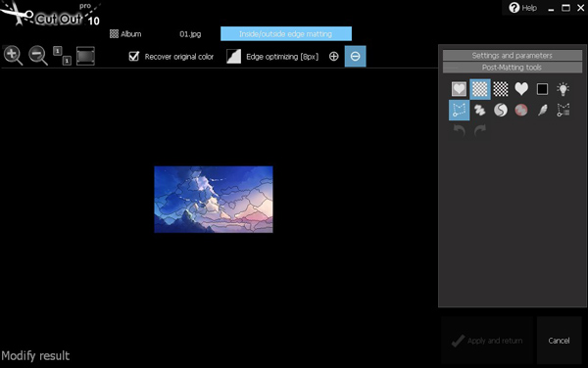Click the zoom in magnifier icon
588x368 pixels.
(13, 56)
